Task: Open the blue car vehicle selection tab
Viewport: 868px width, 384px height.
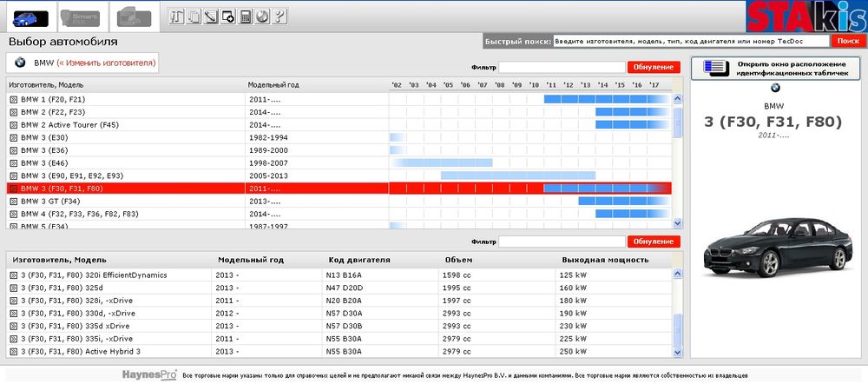Action: coord(30,17)
